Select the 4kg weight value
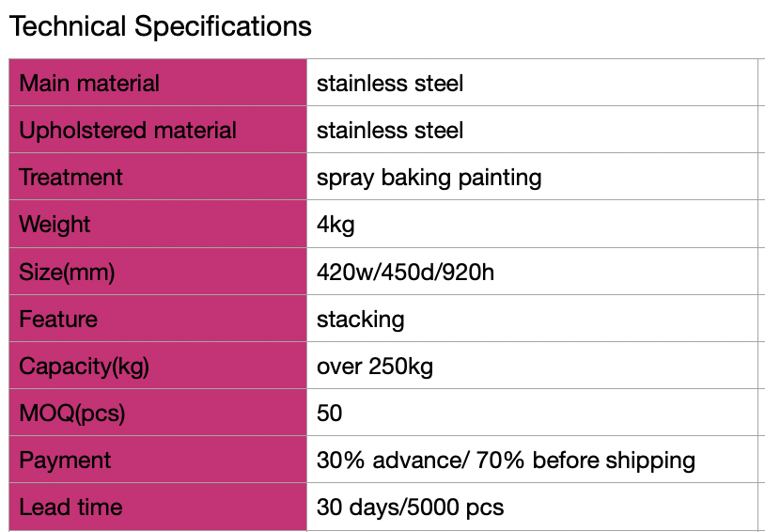 tap(336, 225)
